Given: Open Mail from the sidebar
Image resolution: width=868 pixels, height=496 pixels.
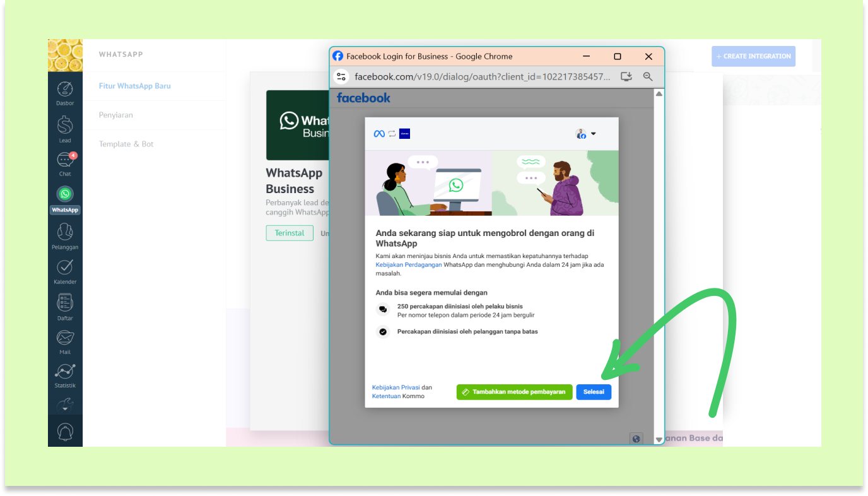Looking at the screenshot, I should click(65, 341).
